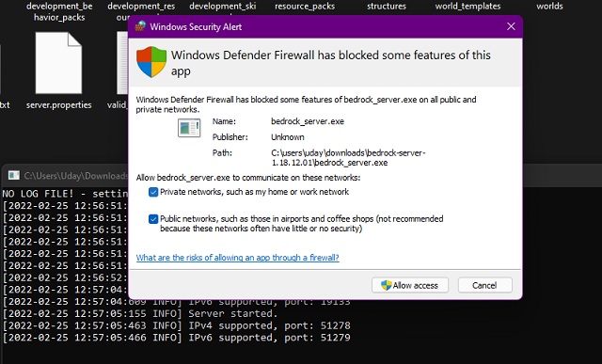Select the server.properties file icon

point(58,63)
